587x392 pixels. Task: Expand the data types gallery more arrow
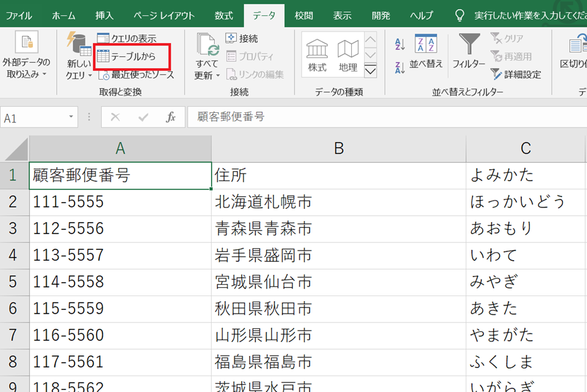[x=370, y=70]
